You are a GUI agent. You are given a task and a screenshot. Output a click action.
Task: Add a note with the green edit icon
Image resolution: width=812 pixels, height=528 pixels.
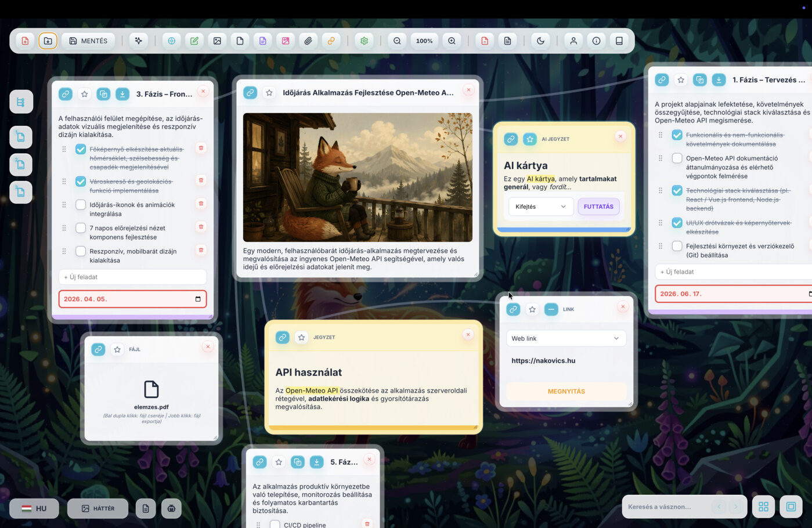[194, 41]
